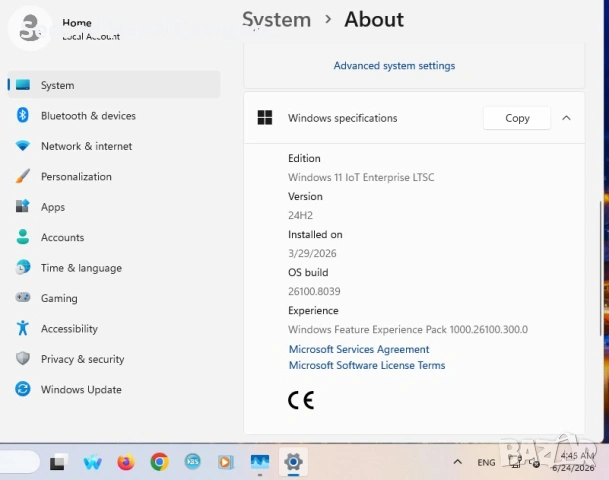Click the Windows logo beside Windows specifications

tap(265, 118)
